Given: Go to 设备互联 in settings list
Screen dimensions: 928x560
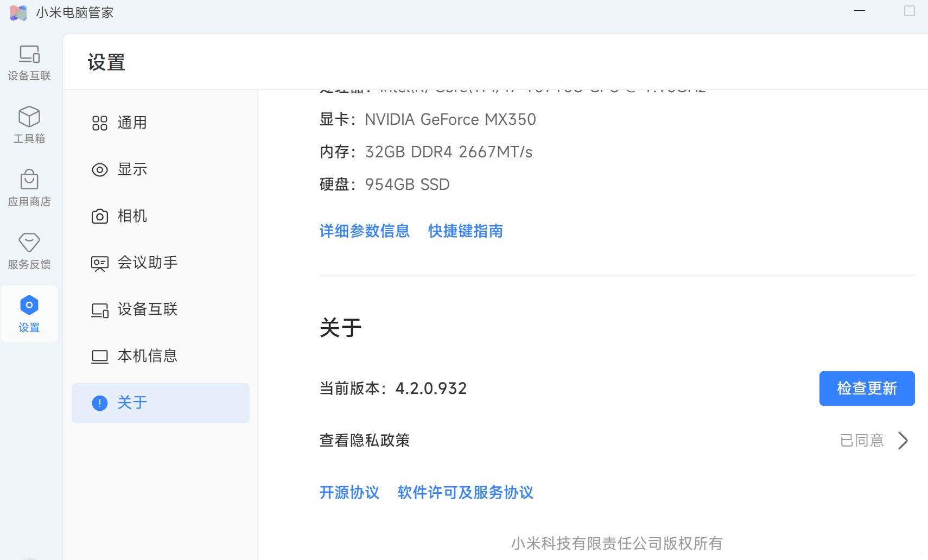Looking at the screenshot, I should tap(147, 309).
